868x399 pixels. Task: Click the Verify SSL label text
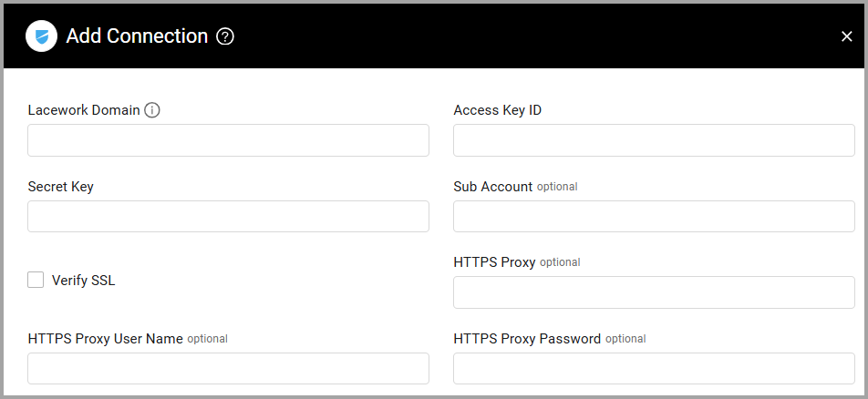84,281
